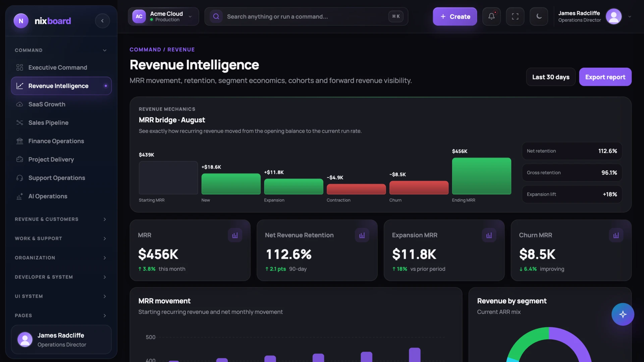Click the nixboard logo icon
This screenshot has height=362, width=644.
coord(21,21)
